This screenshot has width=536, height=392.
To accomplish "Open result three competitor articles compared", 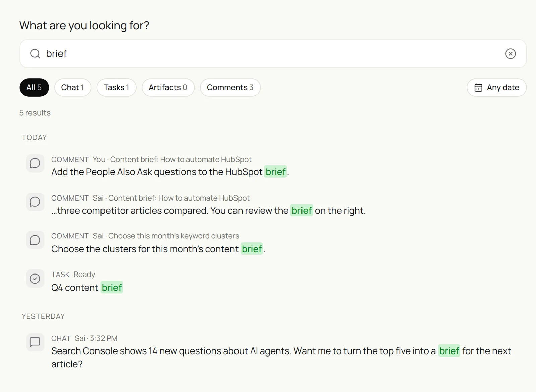I will (x=208, y=211).
